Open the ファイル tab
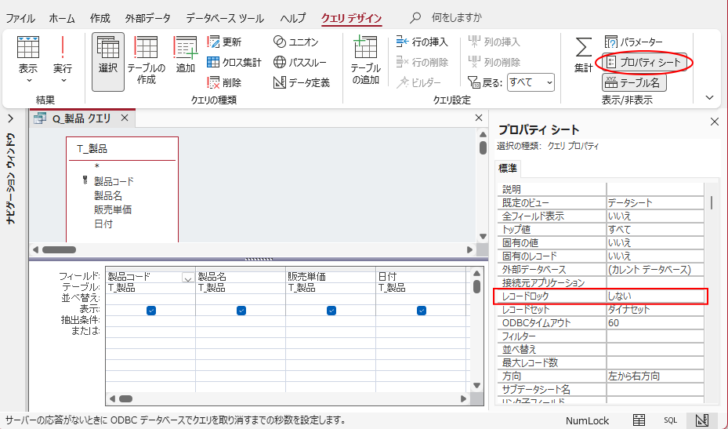This screenshot has width=728, height=429. [x=20, y=19]
